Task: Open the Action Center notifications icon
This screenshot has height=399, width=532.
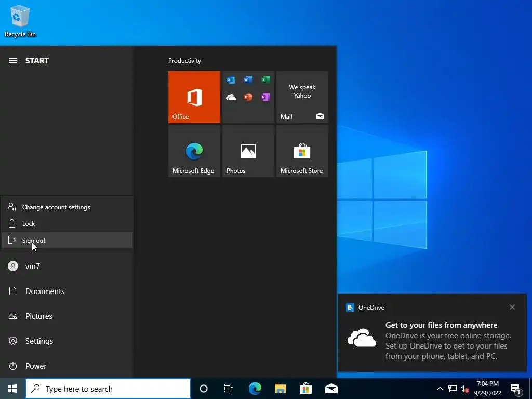Action: [516, 389]
